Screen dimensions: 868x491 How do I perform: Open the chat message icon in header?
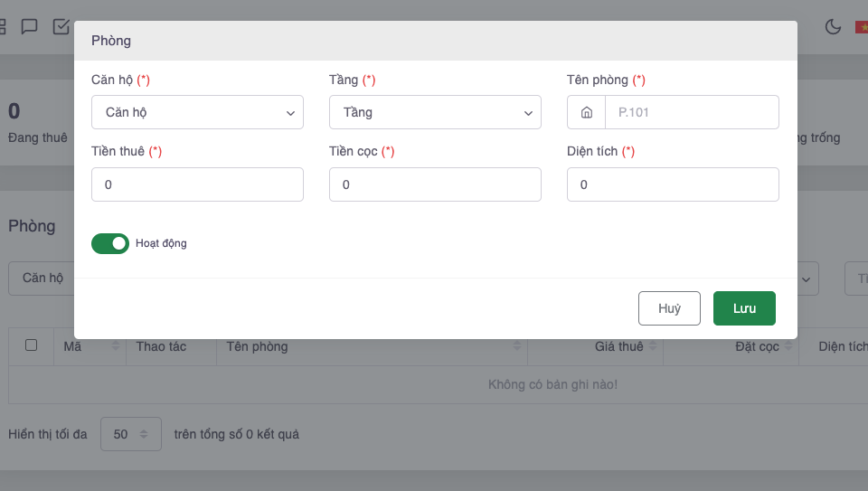pyautogui.click(x=29, y=26)
